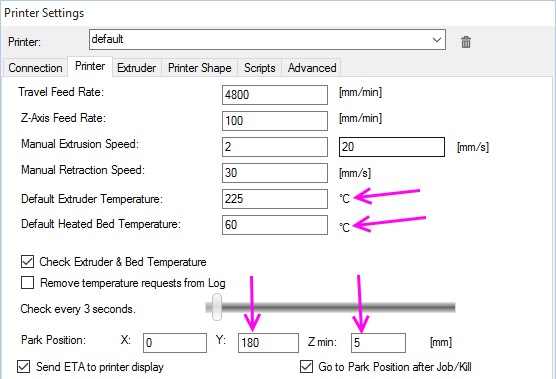This screenshot has height=379, width=556.
Task: Click the check interval slider handle
Action: (x=217, y=307)
